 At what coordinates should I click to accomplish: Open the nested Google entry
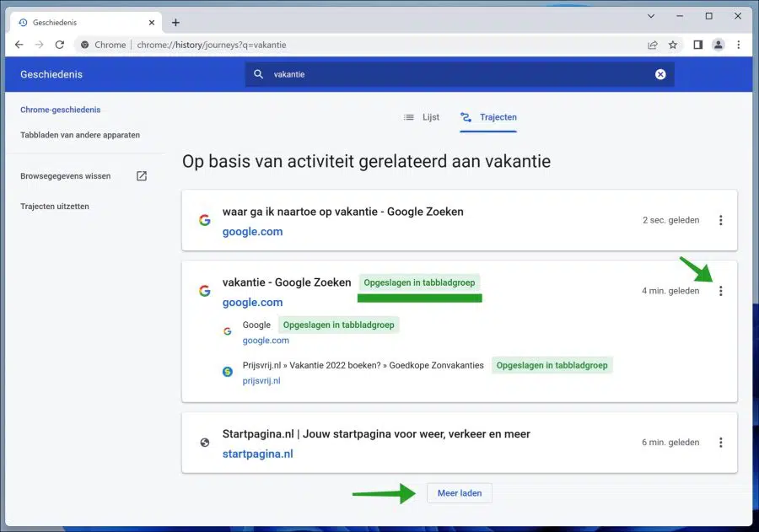coord(256,325)
